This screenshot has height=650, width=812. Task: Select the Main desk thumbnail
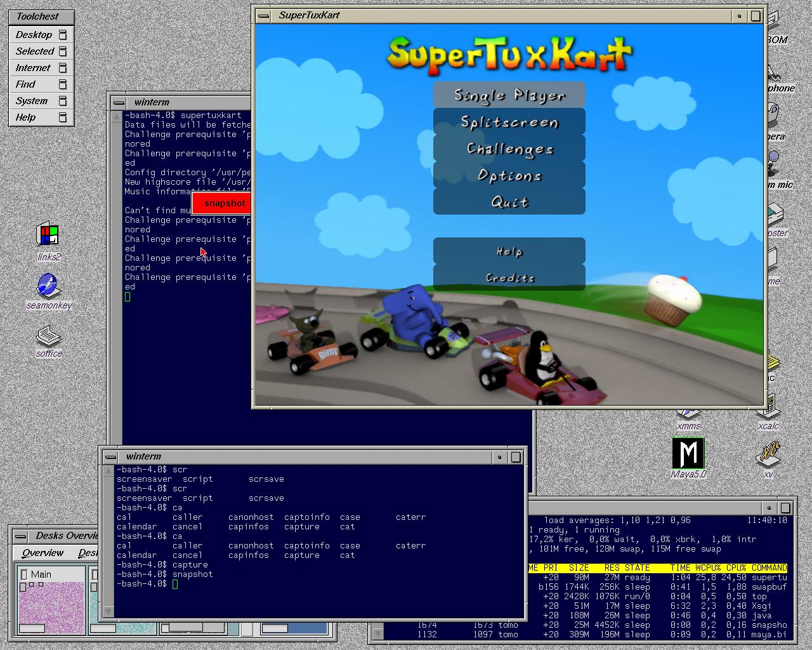click(x=51, y=601)
